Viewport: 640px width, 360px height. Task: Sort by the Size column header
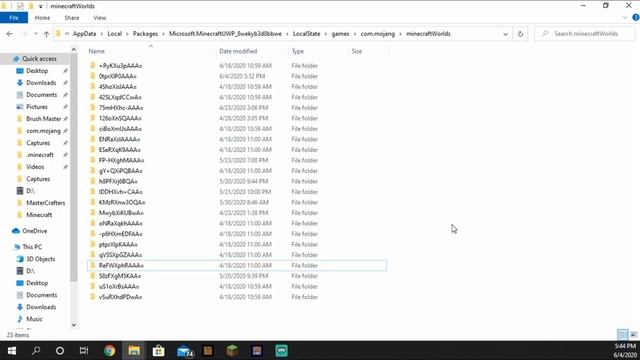click(357, 51)
